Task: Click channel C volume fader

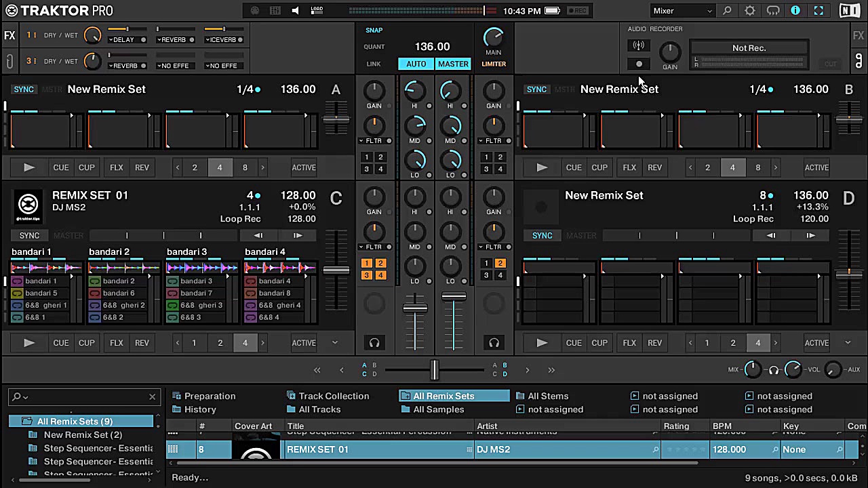Action: pos(415,308)
